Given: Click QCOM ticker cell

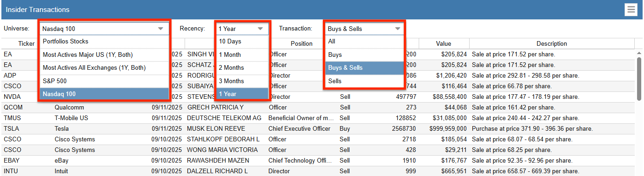Looking at the screenshot, I should 13,107.
